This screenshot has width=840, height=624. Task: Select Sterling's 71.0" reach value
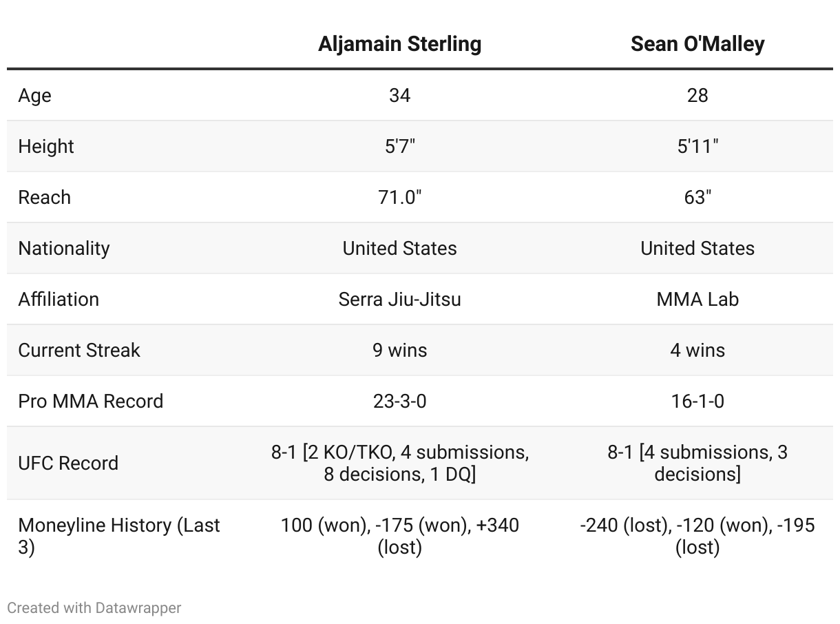(399, 197)
